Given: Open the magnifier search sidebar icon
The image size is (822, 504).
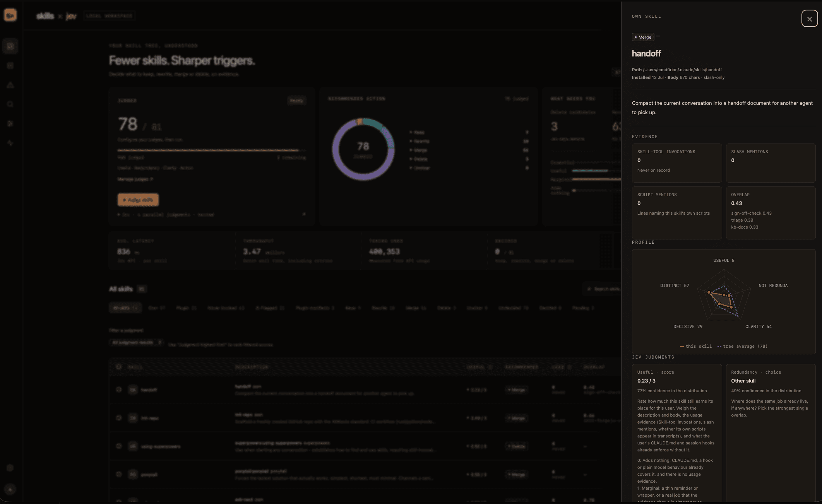Looking at the screenshot, I should 10,104.
